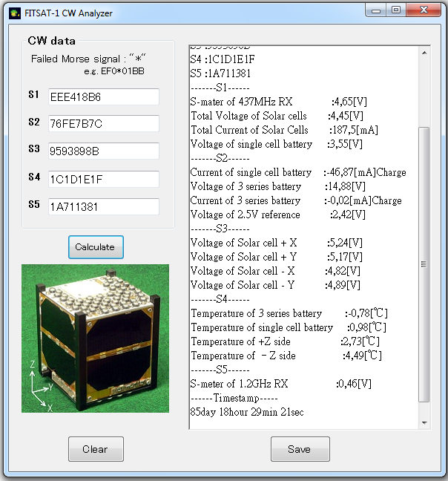The height and width of the screenshot is (481, 448).
Task: Select 'Voltage of single cell battery' line
Action: tap(276, 144)
